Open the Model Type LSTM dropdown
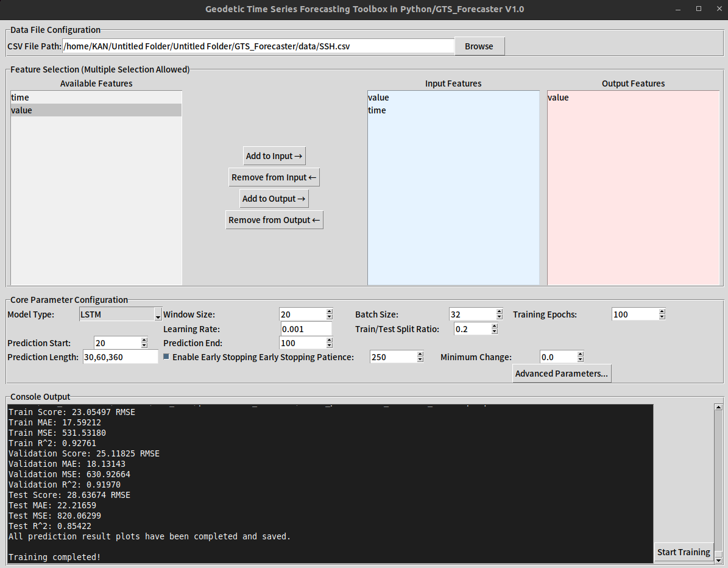The image size is (728, 568). [120, 314]
